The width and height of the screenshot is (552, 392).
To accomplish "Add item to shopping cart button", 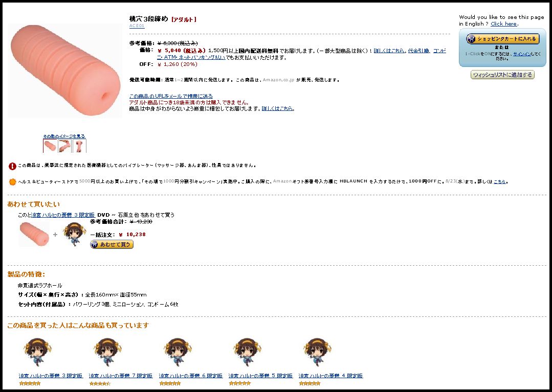I will (502, 39).
